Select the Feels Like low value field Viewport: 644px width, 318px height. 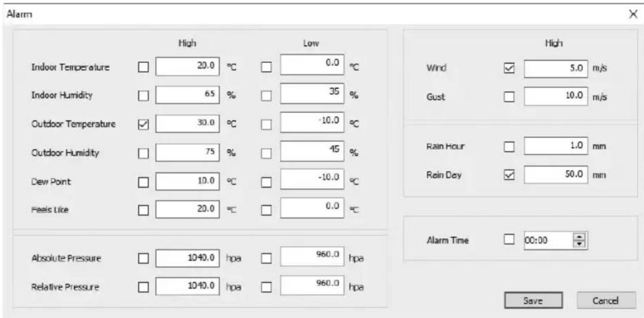313,209
